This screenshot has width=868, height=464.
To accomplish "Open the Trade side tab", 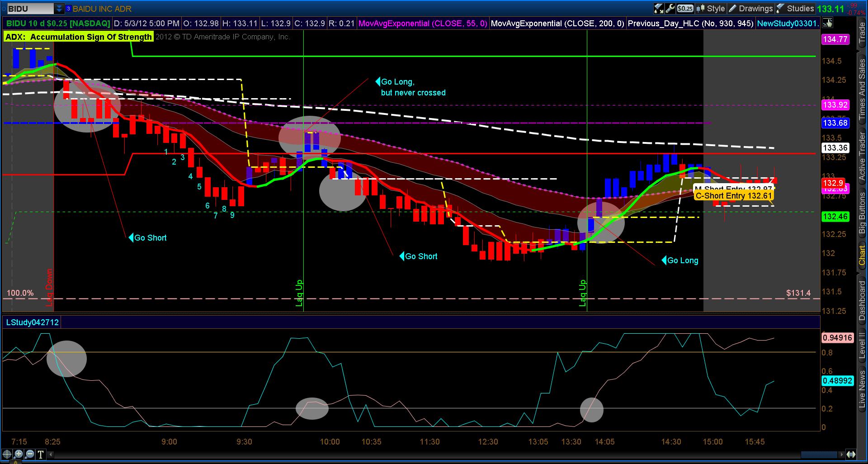I will pos(862,33).
